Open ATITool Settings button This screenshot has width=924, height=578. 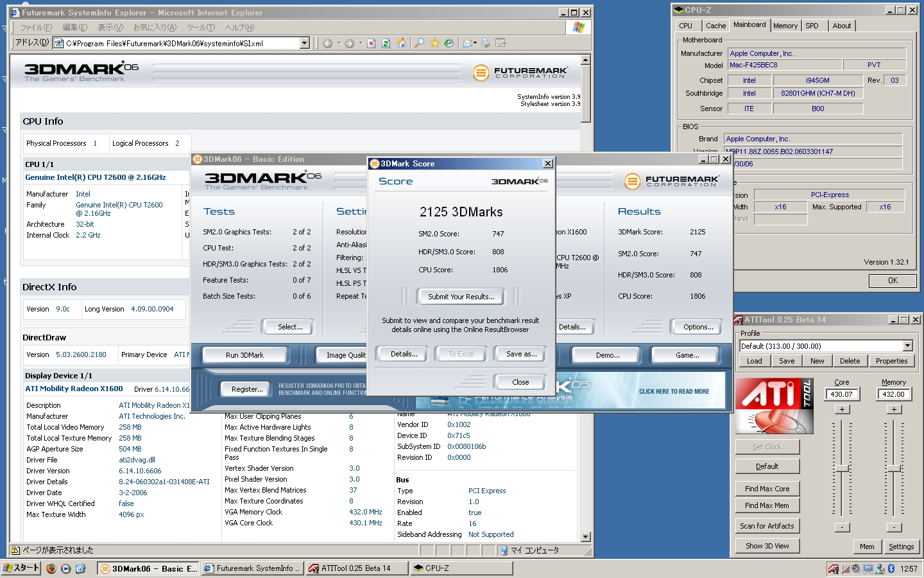pos(901,547)
